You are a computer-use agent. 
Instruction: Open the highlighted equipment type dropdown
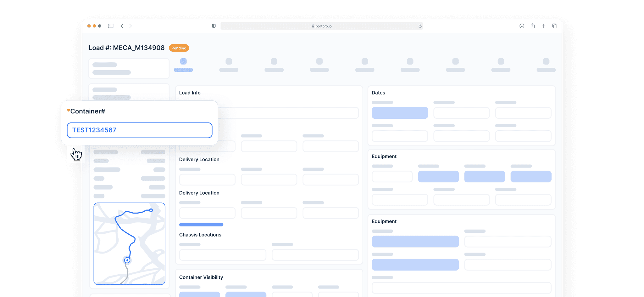point(438,176)
